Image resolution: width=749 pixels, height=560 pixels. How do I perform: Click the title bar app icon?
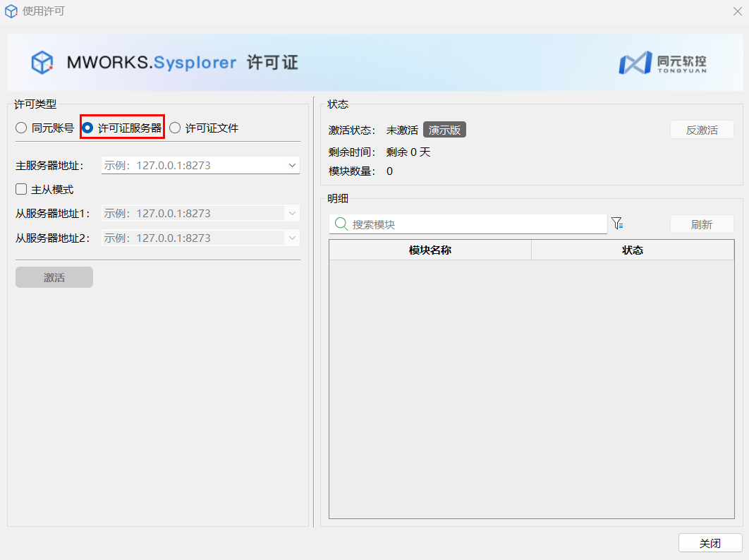coord(11,11)
